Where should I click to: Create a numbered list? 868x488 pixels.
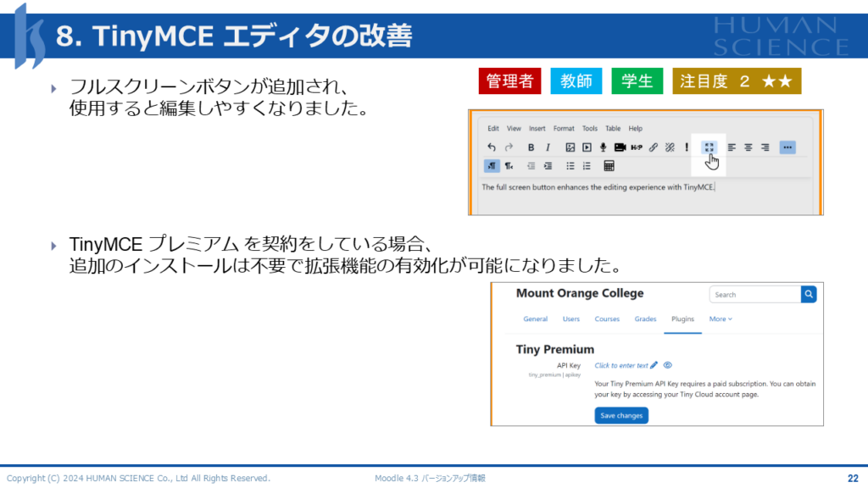587,166
